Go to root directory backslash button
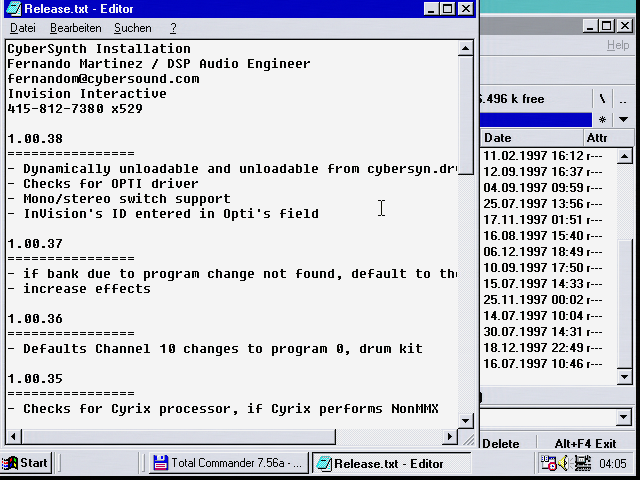The image size is (640, 480). (602, 99)
